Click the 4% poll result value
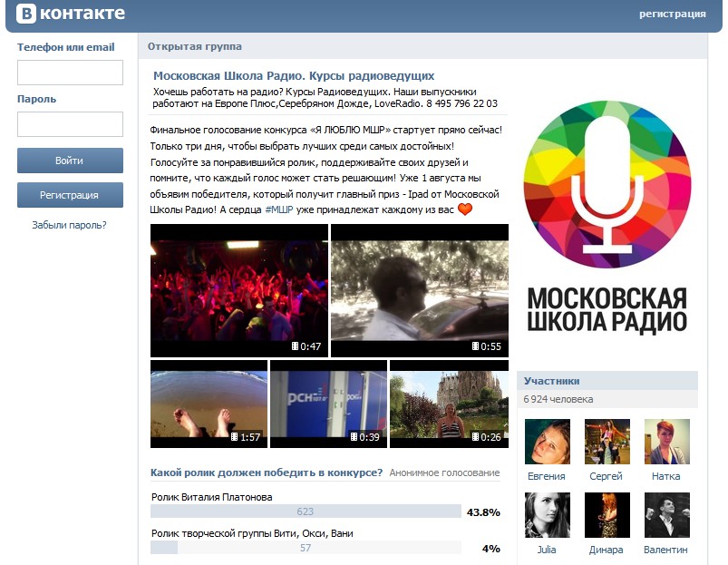 491,549
